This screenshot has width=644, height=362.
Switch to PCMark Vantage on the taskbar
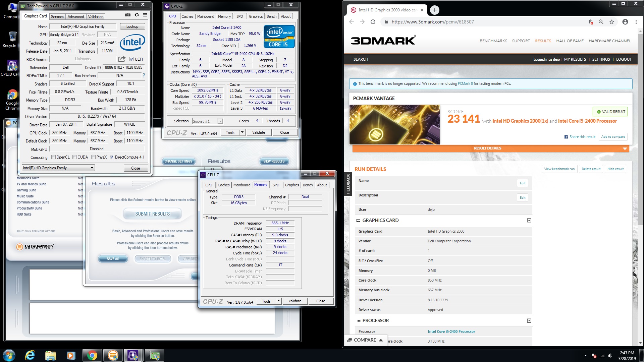(x=113, y=355)
